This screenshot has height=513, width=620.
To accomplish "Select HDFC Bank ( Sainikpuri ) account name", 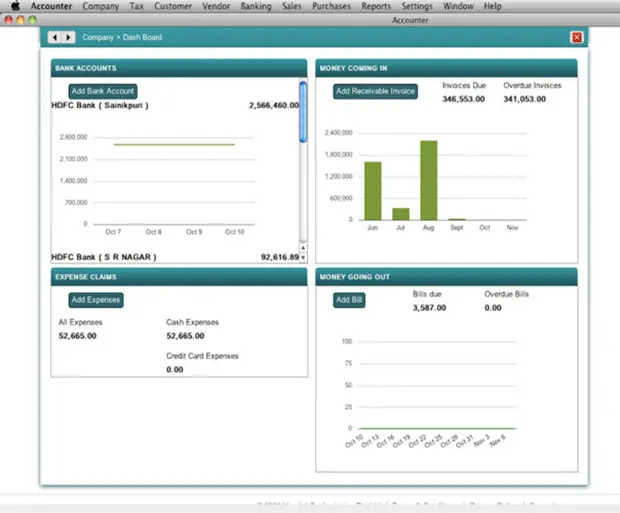I will [100, 106].
